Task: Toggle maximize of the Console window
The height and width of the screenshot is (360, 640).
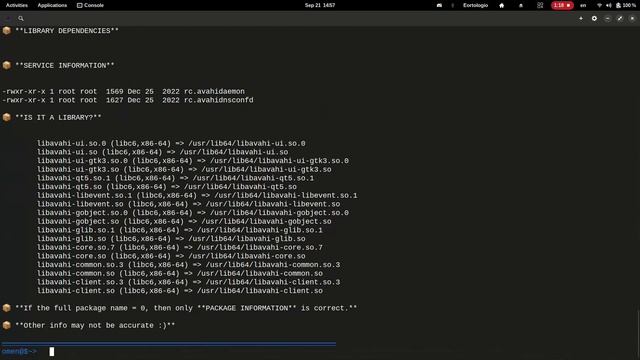Action: (x=620, y=18)
